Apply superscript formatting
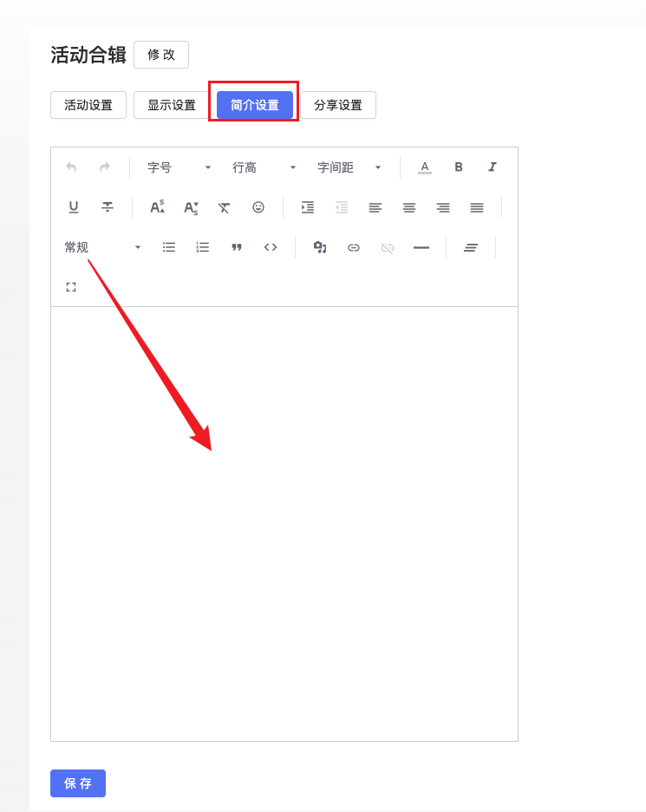646x812 pixels. point(157,207)
